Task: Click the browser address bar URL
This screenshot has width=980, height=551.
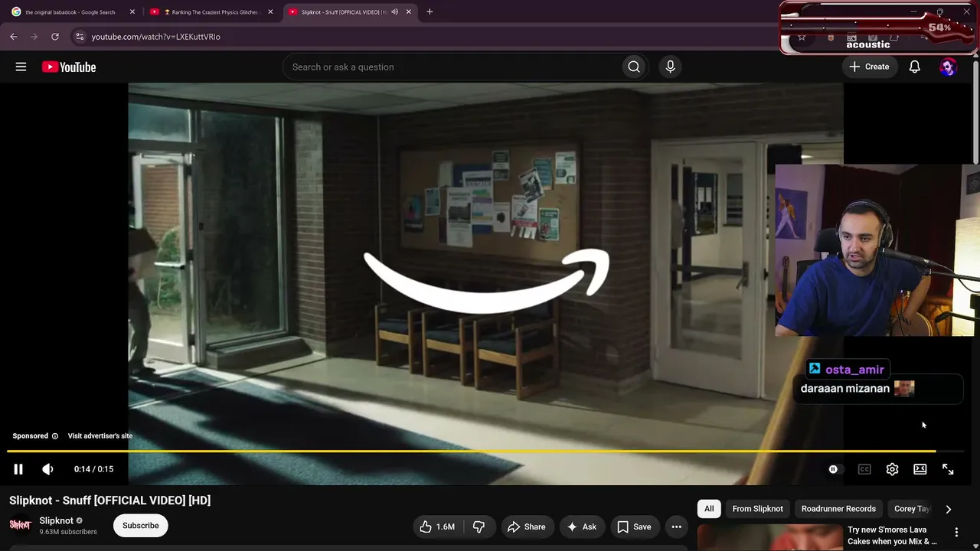Action: pos(155,37)
